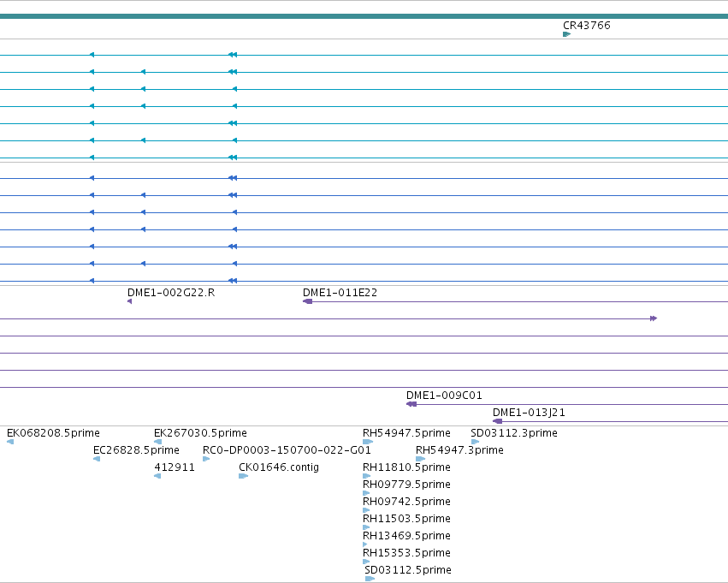Screen dimensions: 728x583
Task: Click the RH54947.3prime EST arrow
Action: [421, 459]
